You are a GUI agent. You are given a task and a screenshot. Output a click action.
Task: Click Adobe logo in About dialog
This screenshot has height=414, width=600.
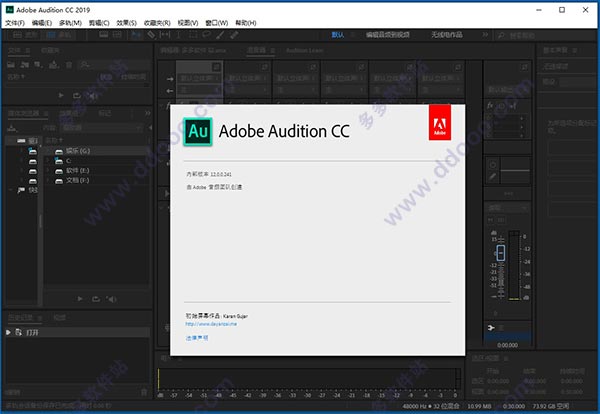(x=440, y=122)
